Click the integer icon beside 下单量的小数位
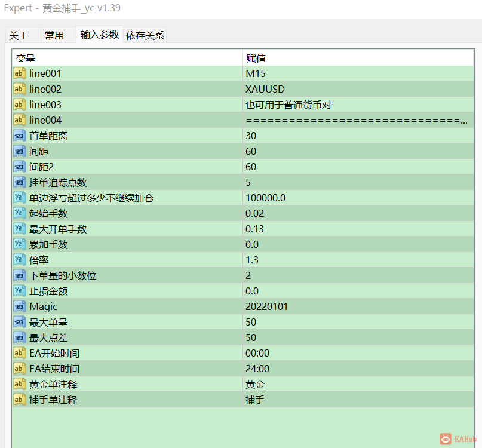Image resolution: width=482 pixels, height=448 pixels. (19, 275)
